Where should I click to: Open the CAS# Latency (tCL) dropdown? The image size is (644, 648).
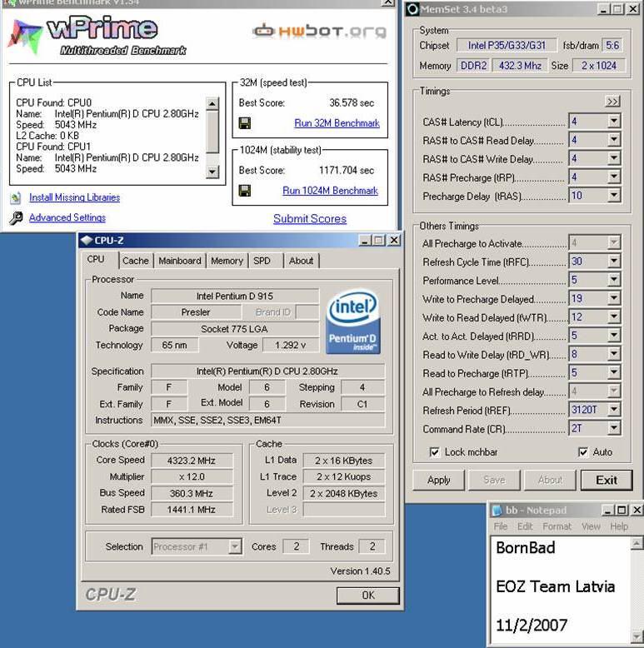[614, 122]
